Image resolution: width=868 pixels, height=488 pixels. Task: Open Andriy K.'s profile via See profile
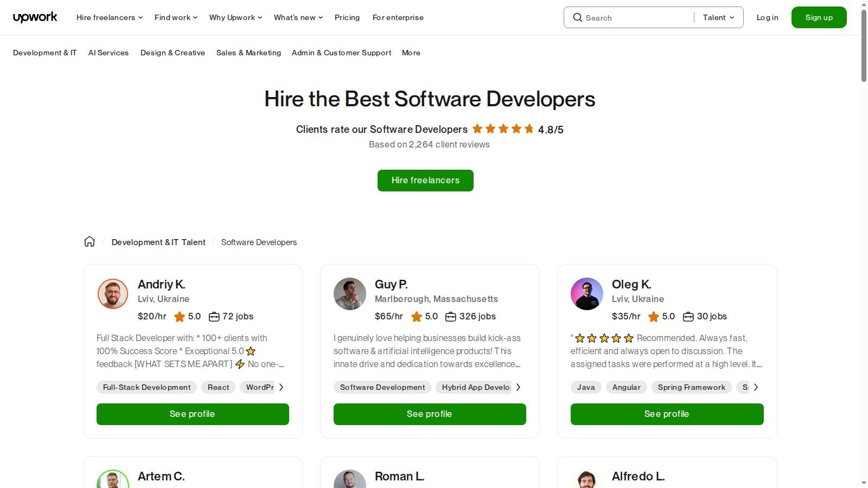(x=193, y=414)
